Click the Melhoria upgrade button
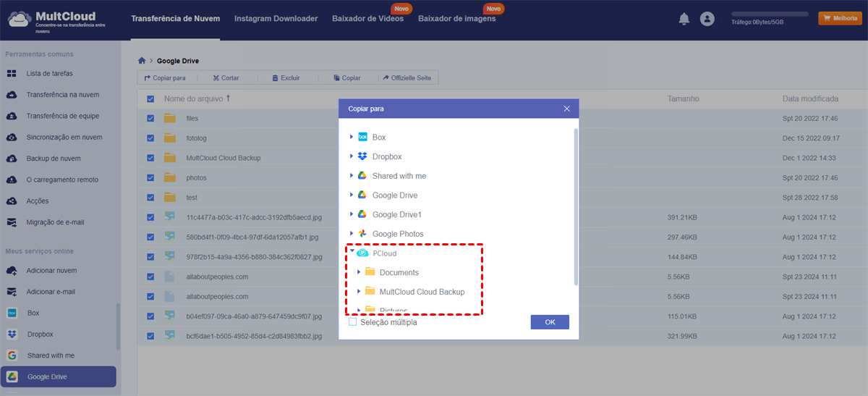Screen dimensions: 868x396 pyautogui.click(x=840, y=19)
